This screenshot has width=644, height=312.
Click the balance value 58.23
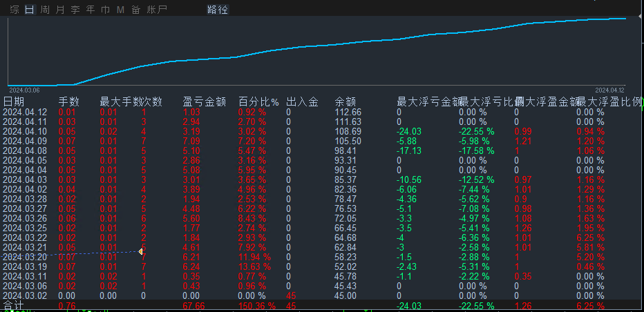pos(345,257)
